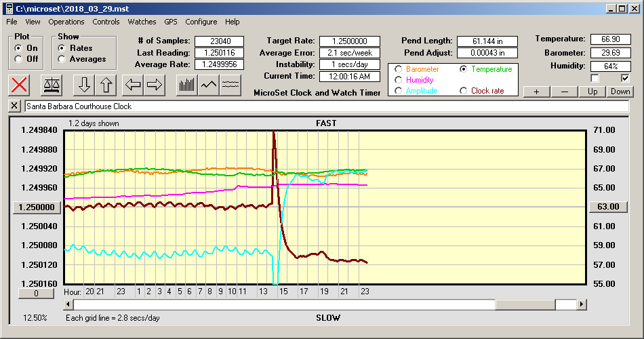This screenshot has width=644, height=339.
Task: Open the View menu
Action: (33, 22)
